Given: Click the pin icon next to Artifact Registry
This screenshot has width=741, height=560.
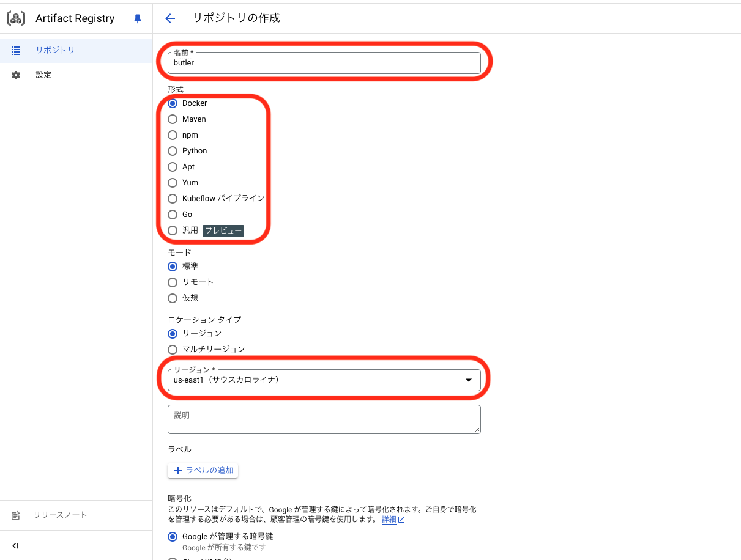Looking at the screenshot, I should [137, 18].
